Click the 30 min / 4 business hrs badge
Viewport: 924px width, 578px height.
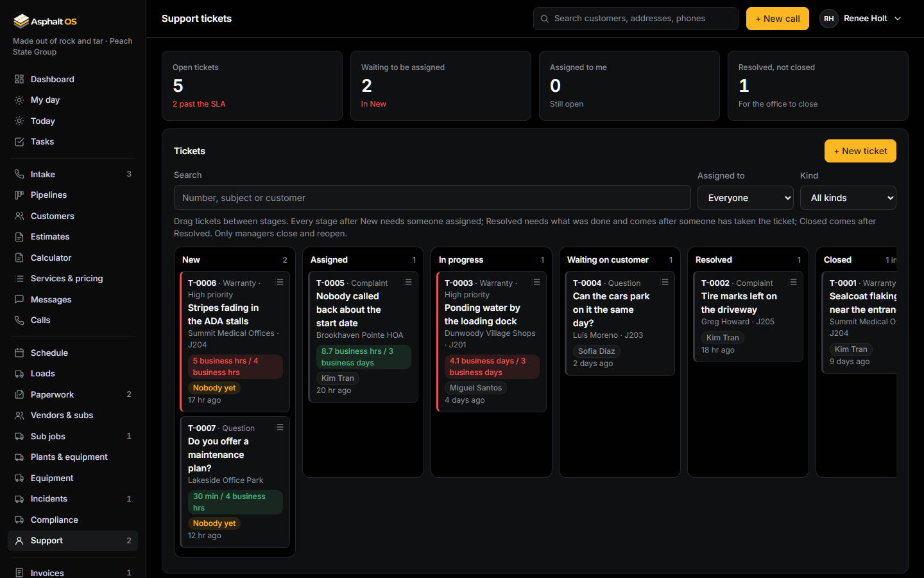pyautogui.click(x=235, y=502)
